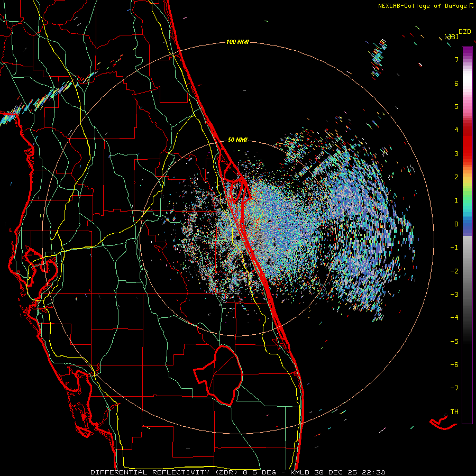Click the "KMLB" radar site identifier

pos(300,472)
